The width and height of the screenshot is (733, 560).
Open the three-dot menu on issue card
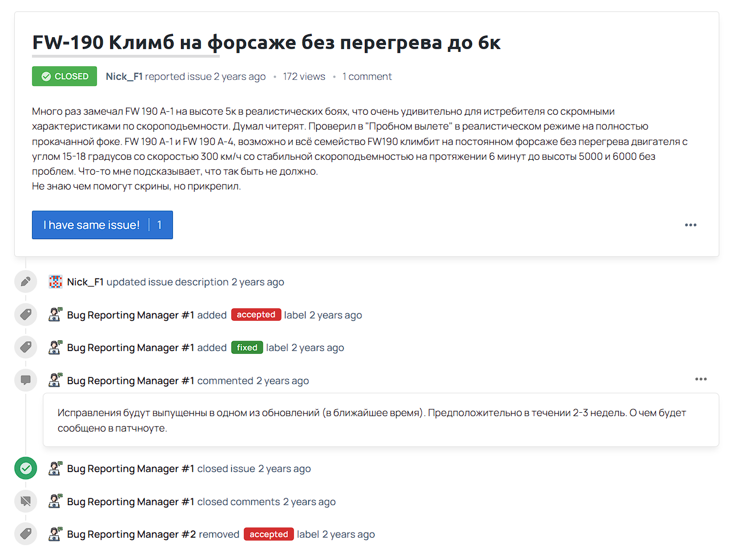pos(691,225)
